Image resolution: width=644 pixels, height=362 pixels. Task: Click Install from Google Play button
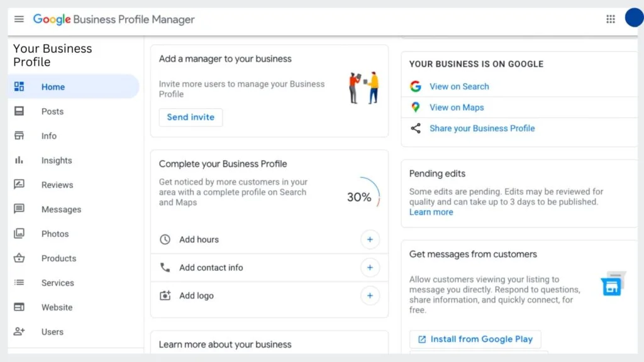(475, 339)
